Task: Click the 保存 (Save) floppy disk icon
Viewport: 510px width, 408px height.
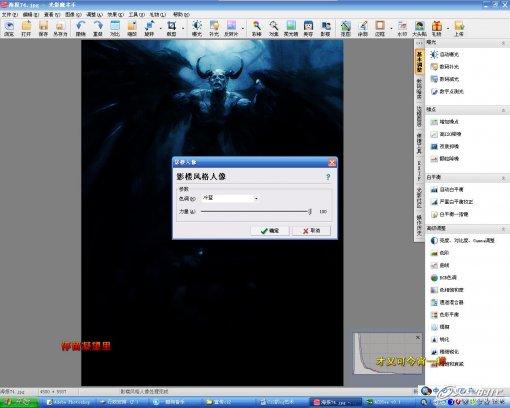Action: point(43,28)
